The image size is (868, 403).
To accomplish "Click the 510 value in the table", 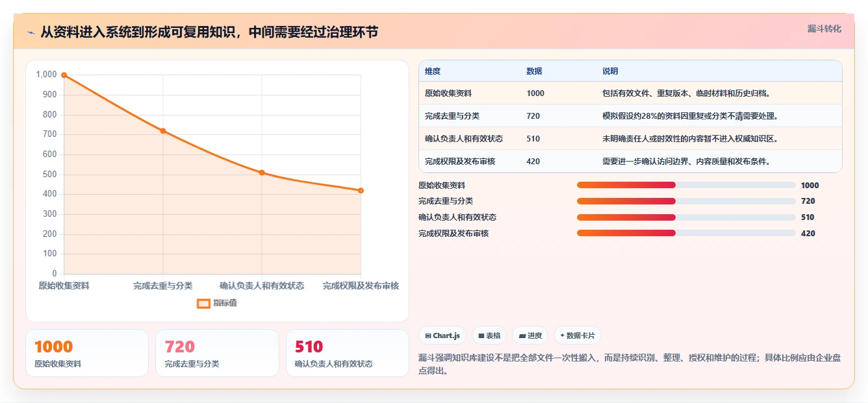I will [x=533, y=139].
